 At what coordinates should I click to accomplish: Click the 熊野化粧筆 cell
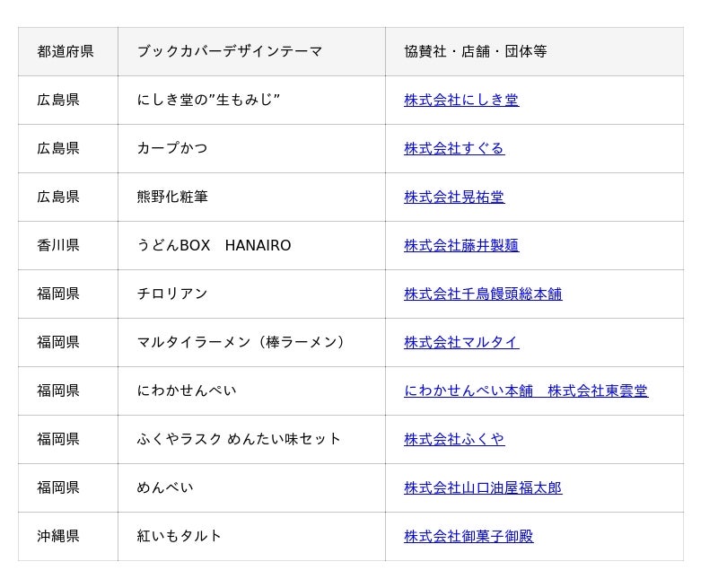(172, 197)
